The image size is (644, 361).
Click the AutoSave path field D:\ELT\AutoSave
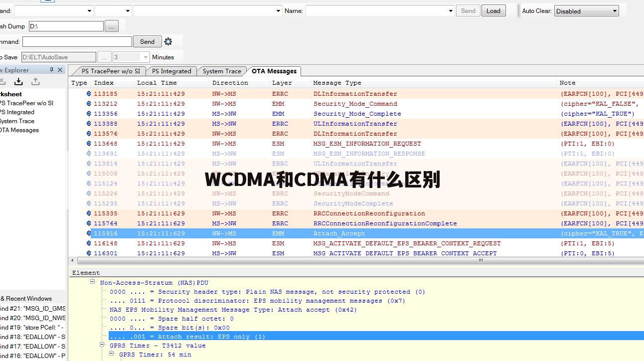coord(59,57)
